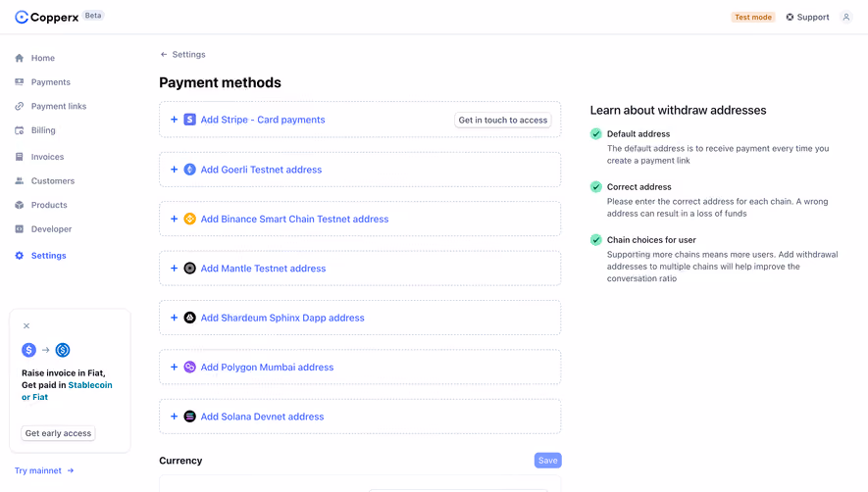Image resolution: width=868 pixels, height=492 pixels.
Task: Click the Billing icon
Action: (x=20, y=130)
